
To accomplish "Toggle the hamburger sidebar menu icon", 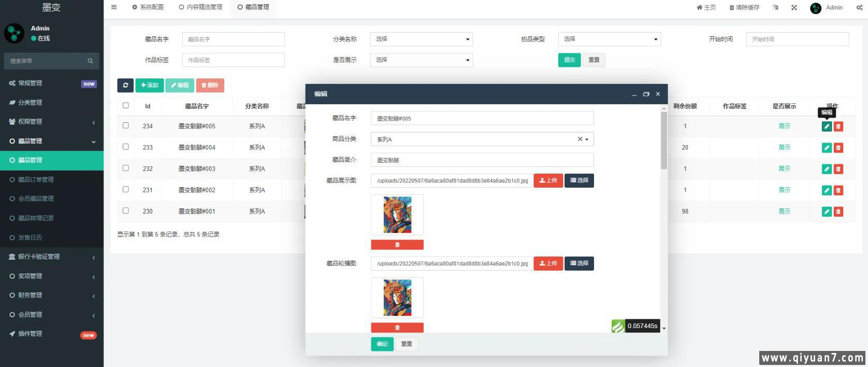I will 114,7.
